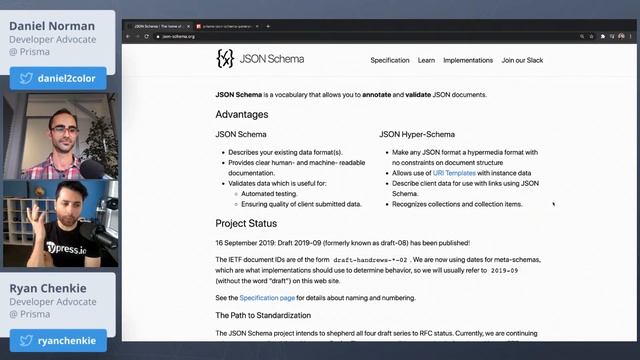The width and height of the screenshot is (640, 360).
Task: Click the '16 September 2019' announcement line
Action: point(342,243)
